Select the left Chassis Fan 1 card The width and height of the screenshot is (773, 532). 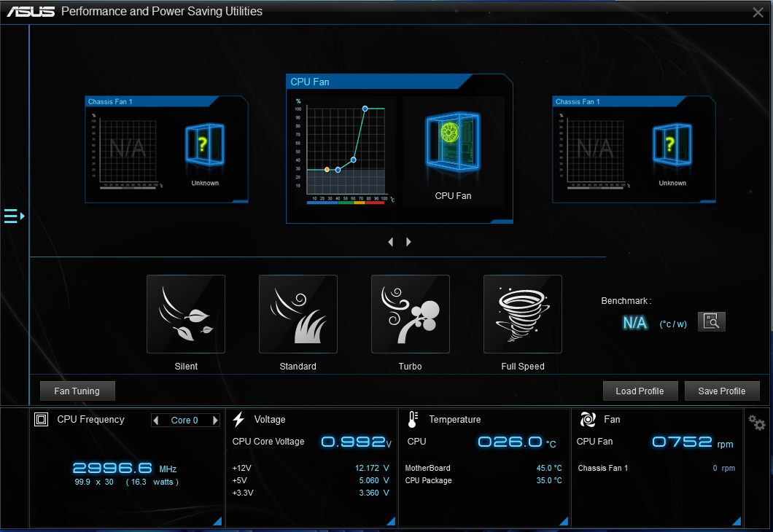tap(166, 149)
